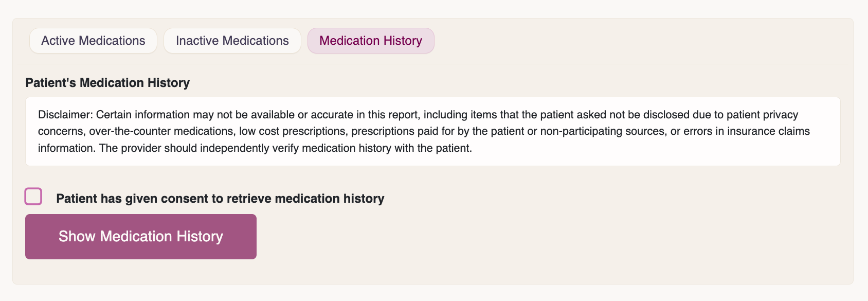Open the Inactive Medications tab

(x=232, y=41)
